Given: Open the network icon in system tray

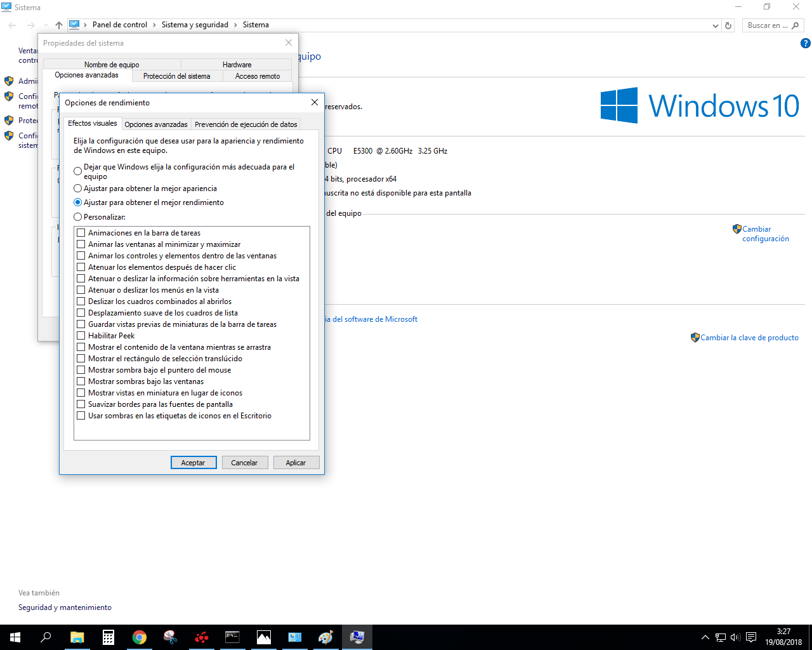Looking at the screenshot, I should coord(721,637).
